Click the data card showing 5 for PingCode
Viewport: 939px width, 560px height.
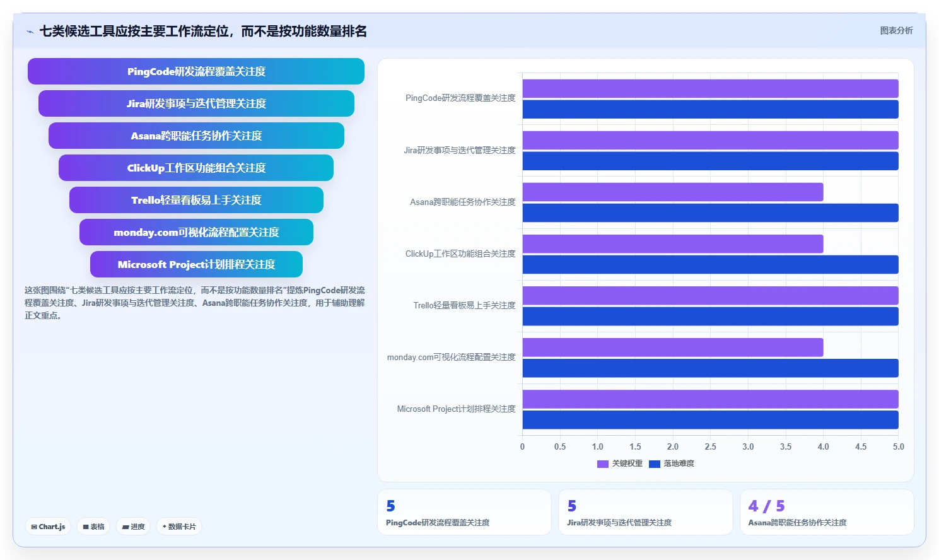464,512
